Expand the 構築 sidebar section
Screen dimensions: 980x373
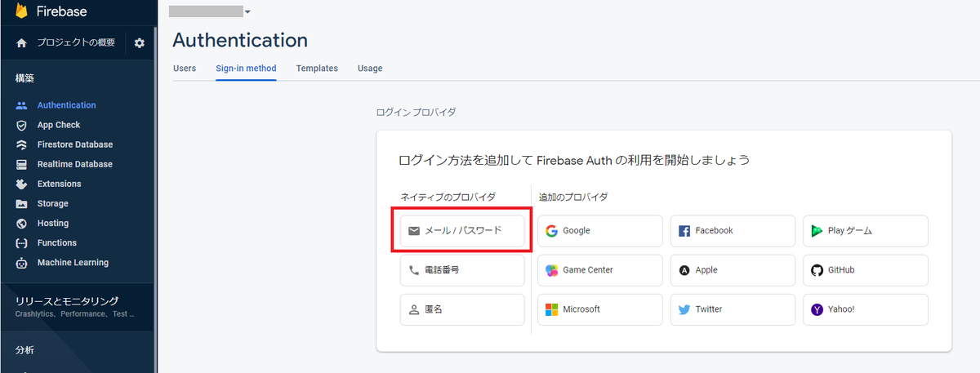pos(24,78)
